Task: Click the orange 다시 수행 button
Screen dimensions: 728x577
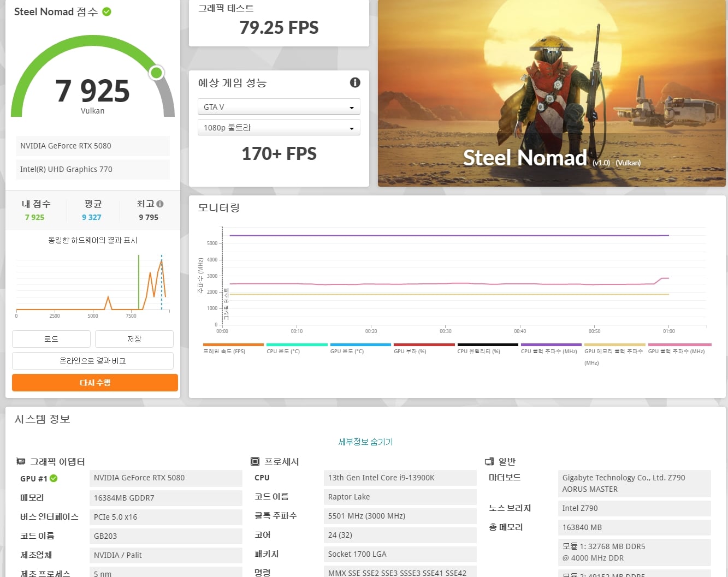Action: (x=95, y=383)
